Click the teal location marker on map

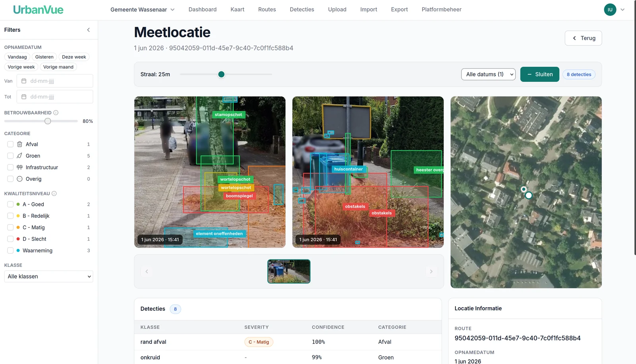click(x=529, y=196)
